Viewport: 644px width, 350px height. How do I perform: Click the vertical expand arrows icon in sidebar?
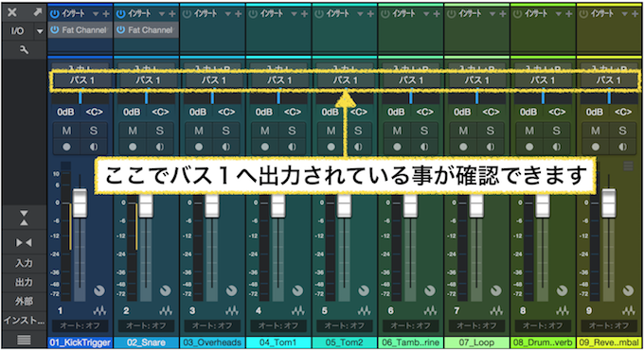point(24,218)
